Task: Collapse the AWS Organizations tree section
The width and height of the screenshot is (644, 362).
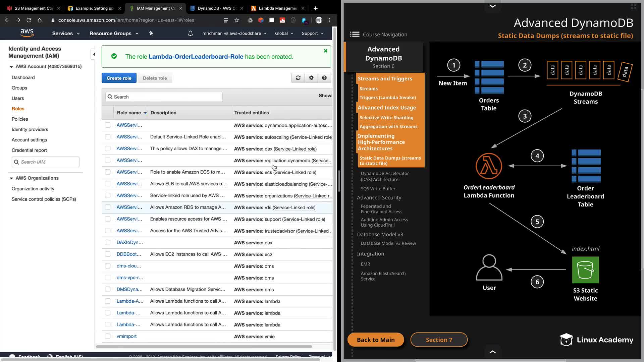Action: (11, 178)
